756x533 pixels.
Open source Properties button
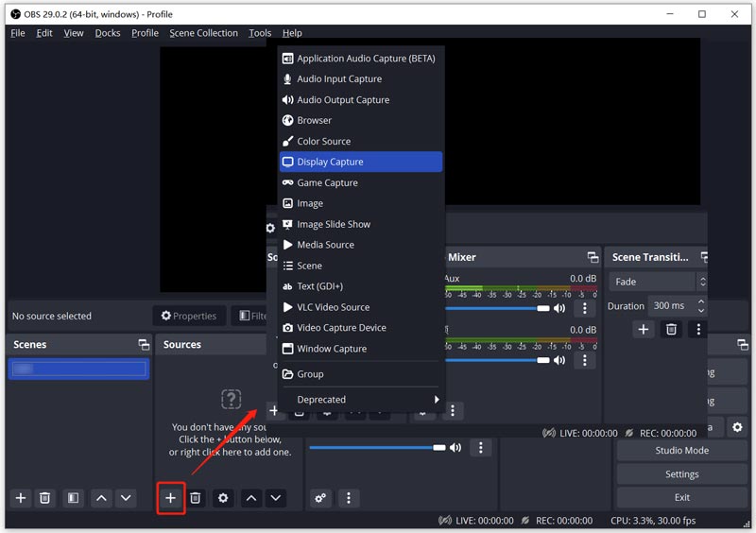pos(190,316)
